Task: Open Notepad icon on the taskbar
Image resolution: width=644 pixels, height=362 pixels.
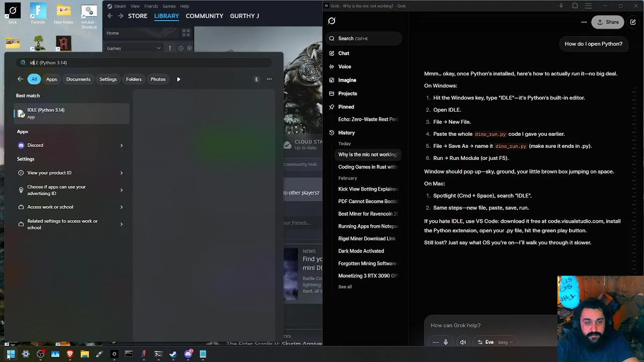Action: point(203,354)
